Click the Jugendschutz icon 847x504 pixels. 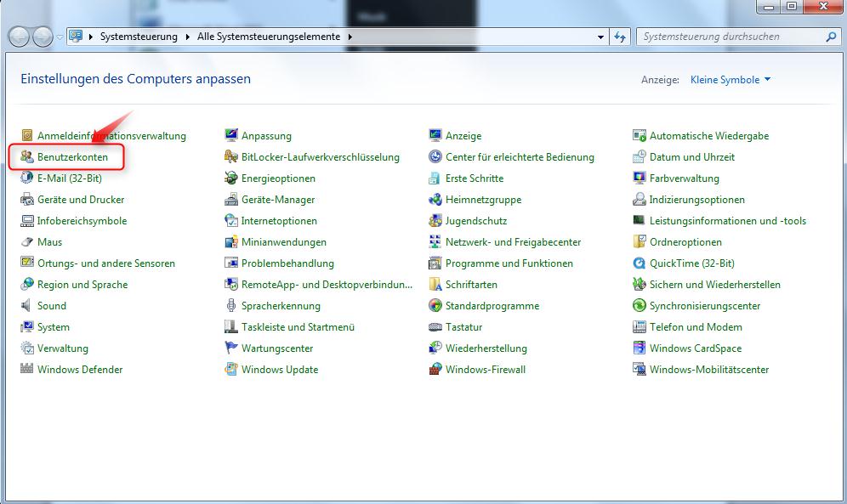coord(435,221)
